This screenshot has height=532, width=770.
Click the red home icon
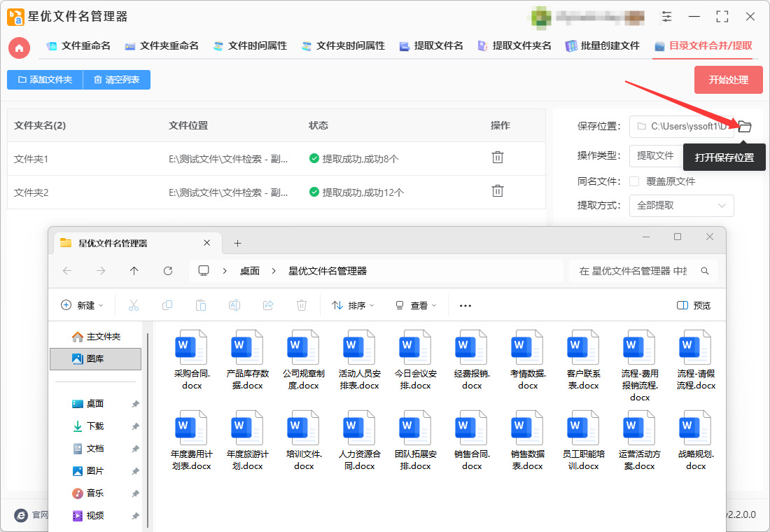click(x=19, y=48)
